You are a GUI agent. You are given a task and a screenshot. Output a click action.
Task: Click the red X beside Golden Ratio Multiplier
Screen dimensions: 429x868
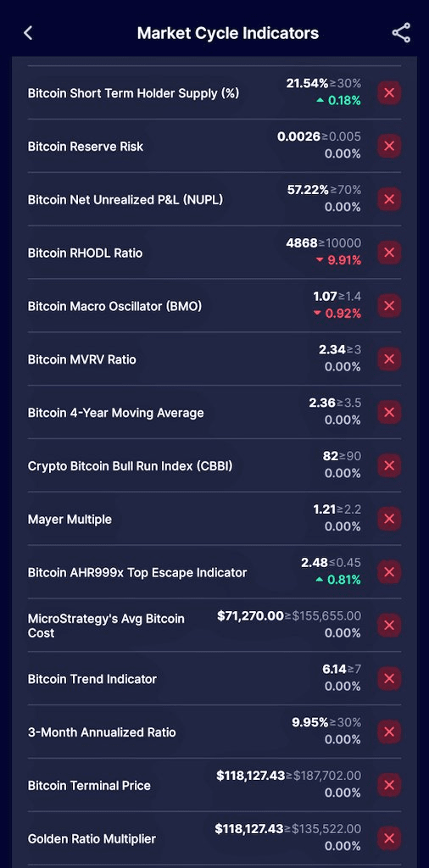(389, 838)
